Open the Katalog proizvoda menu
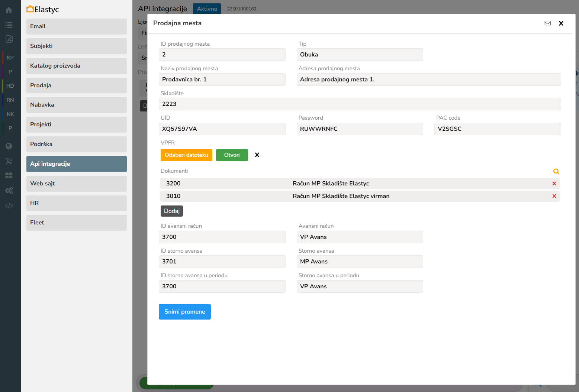Viewport: 579px width, 392px height. click(x=77, y=66)
